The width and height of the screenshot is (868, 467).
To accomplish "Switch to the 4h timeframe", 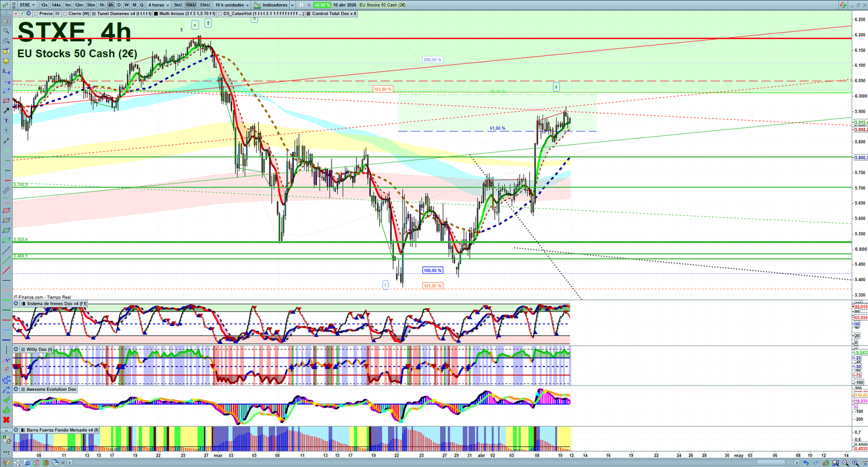I will pyautogui.click(x=111, y=5).
